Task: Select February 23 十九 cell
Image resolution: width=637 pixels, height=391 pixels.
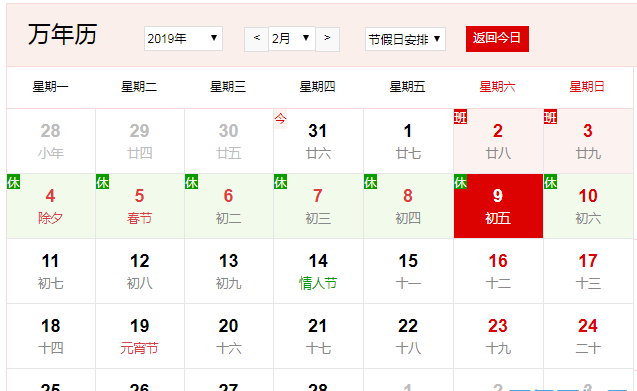Action: (x=498, y=336)
